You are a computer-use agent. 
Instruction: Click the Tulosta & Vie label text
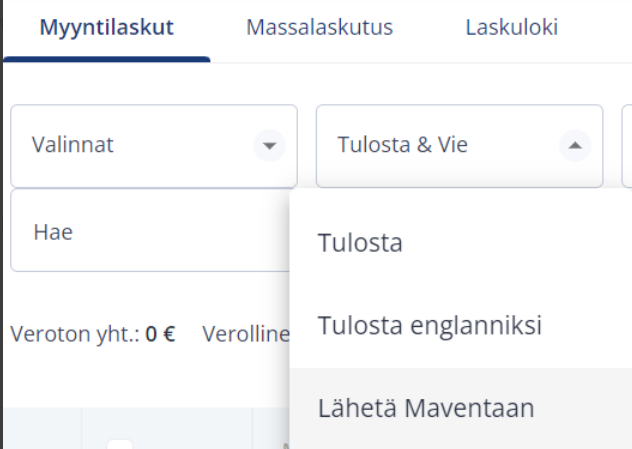(403, 145)
